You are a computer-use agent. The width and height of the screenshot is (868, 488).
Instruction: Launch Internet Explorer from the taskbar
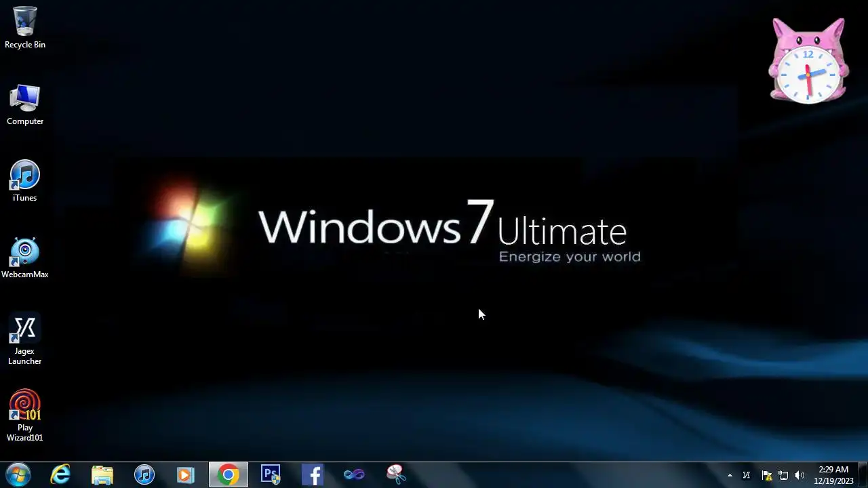pyautogui.click(x=60, y=474)
